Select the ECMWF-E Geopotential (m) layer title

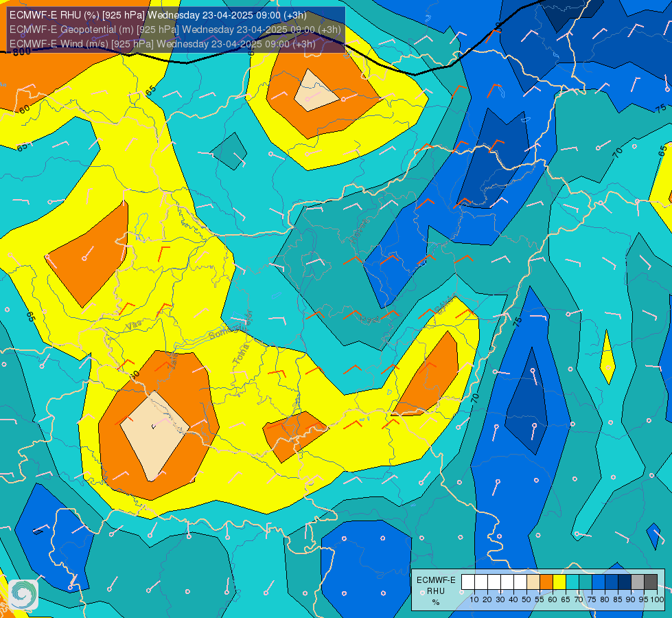175,30
